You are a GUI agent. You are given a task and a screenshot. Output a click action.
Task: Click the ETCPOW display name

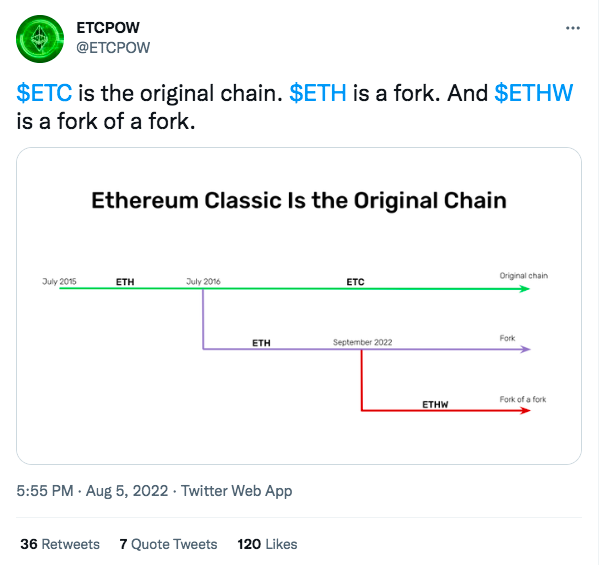pyautogui.click(x=108, y=28)
